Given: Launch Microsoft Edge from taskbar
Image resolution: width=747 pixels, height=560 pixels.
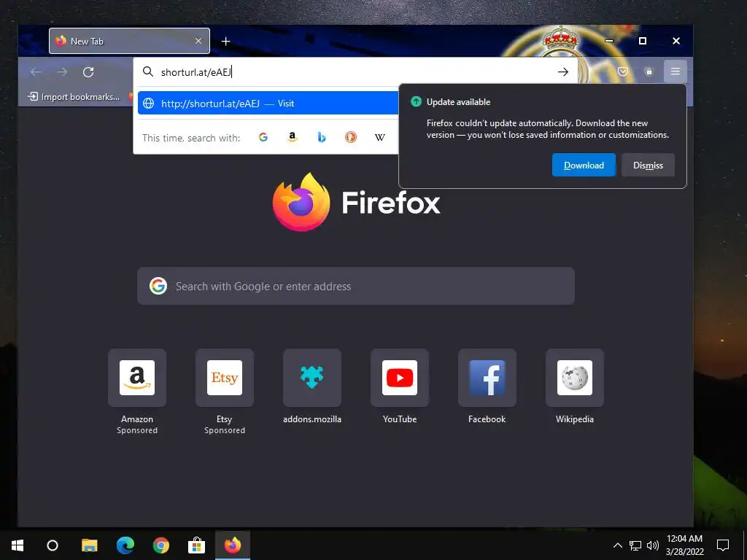Looking at the screenshot, I should click(x=125, y=545).
